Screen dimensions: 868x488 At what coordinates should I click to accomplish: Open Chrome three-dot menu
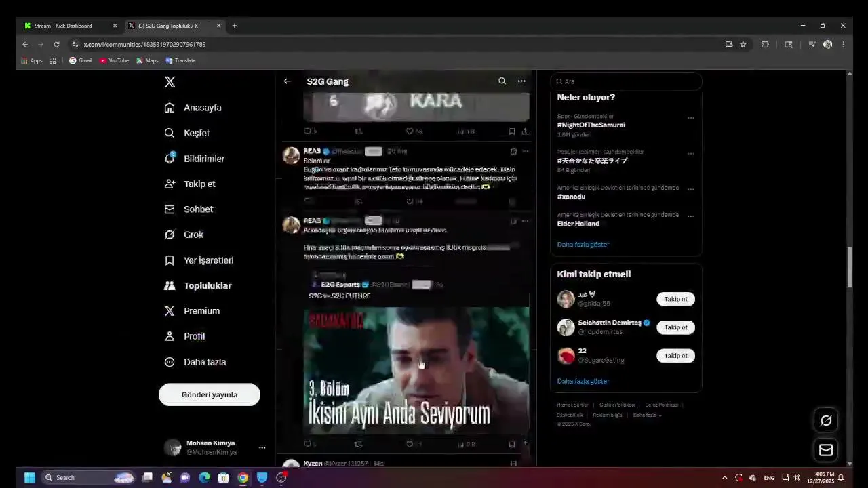843,44
